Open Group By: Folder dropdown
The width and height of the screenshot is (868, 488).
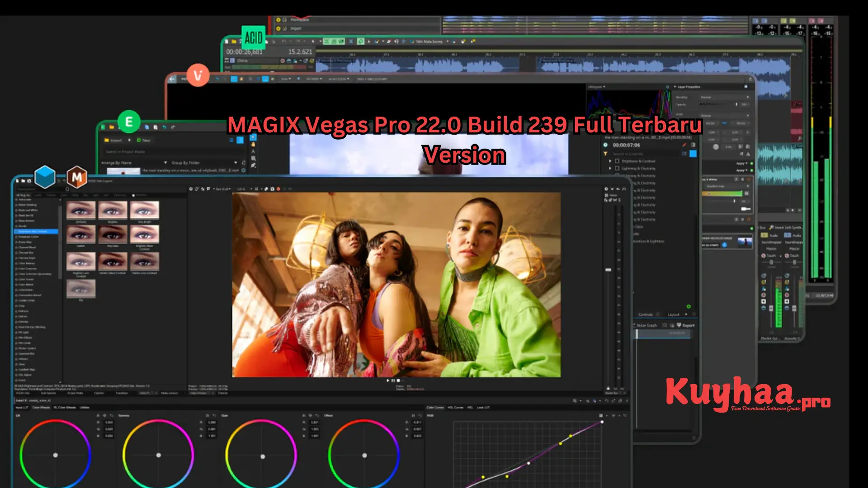pyautogui.click(x=204, y=163)
